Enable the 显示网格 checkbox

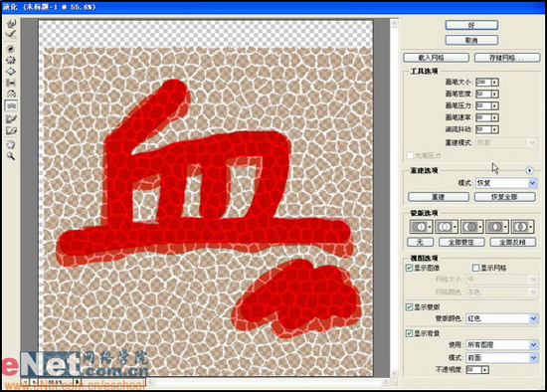475,268
